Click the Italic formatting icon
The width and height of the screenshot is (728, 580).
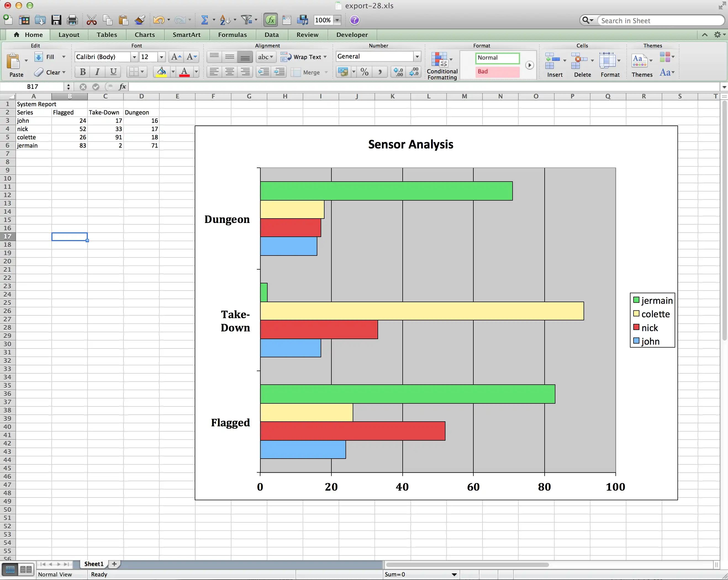click(97, 72)
